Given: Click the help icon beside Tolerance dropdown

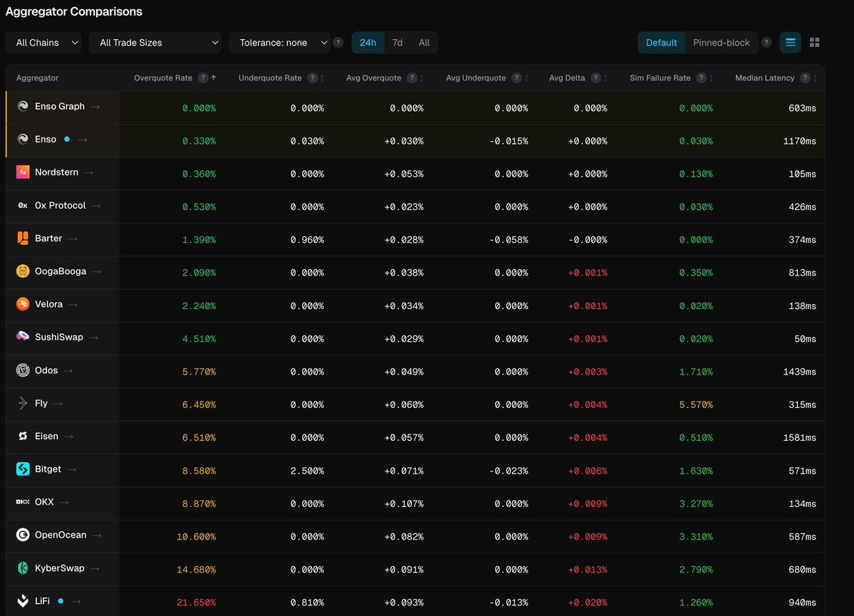Looking at the screenshot, I should (338, 43).
